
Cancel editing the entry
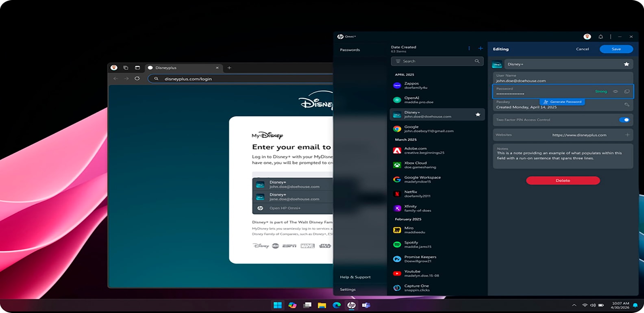[x=582, y=49]
